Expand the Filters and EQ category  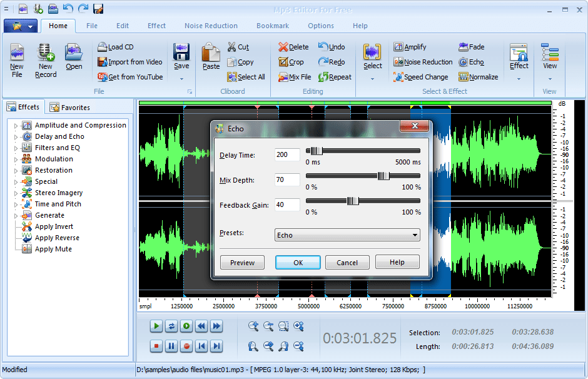coord(16,148)
